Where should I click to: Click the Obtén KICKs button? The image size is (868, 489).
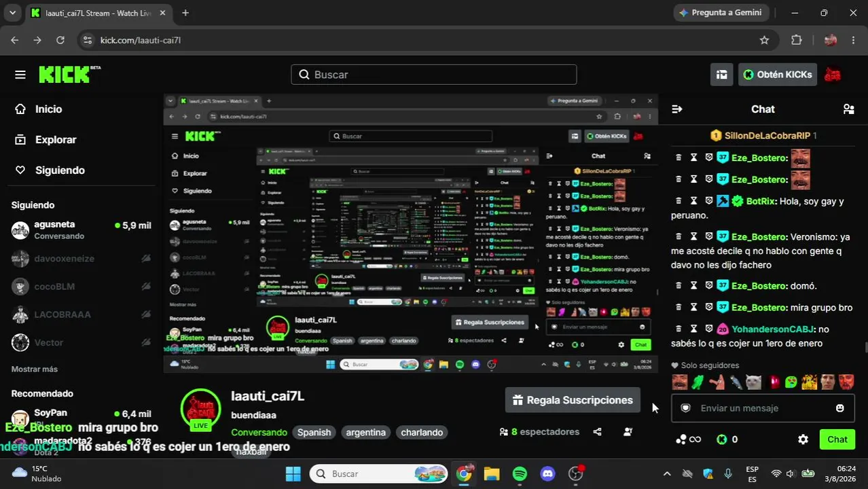tap(778, 75)
